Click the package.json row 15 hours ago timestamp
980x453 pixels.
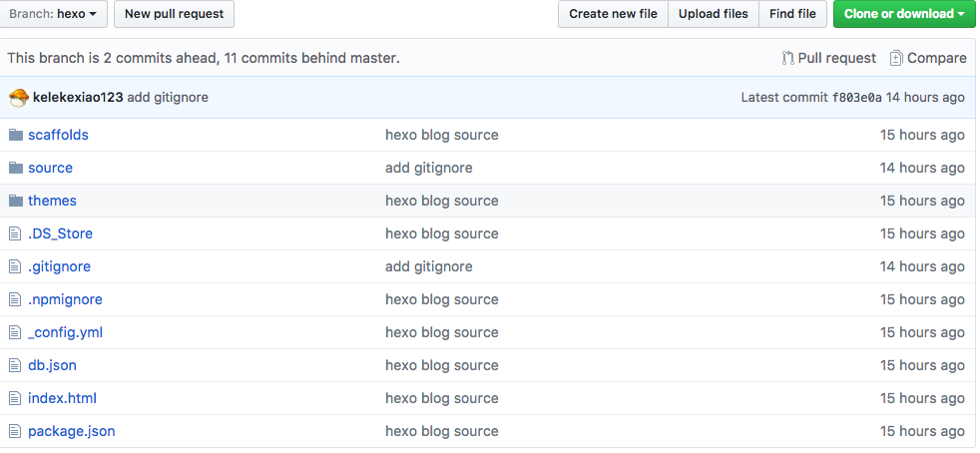(922, 431)
